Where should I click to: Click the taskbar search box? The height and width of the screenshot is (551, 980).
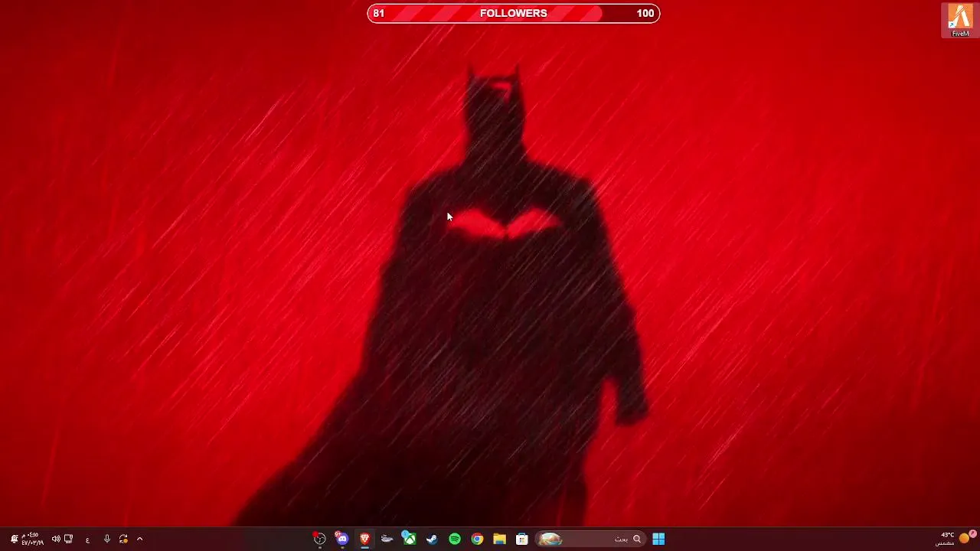coord(590,539)
